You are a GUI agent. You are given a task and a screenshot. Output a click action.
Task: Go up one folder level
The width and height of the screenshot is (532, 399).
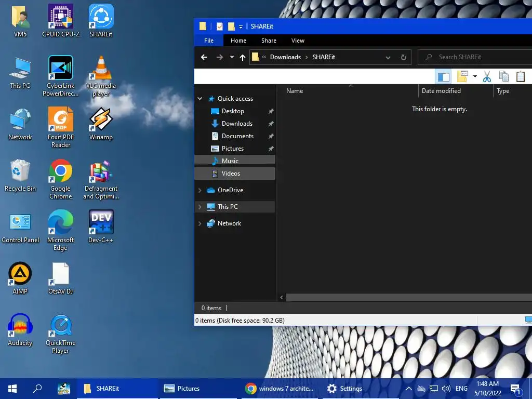[x=242, y=57]
